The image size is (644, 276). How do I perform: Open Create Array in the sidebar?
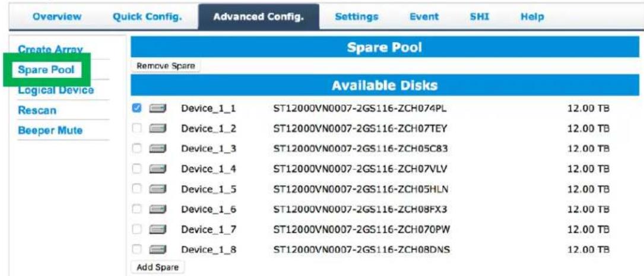50,50
